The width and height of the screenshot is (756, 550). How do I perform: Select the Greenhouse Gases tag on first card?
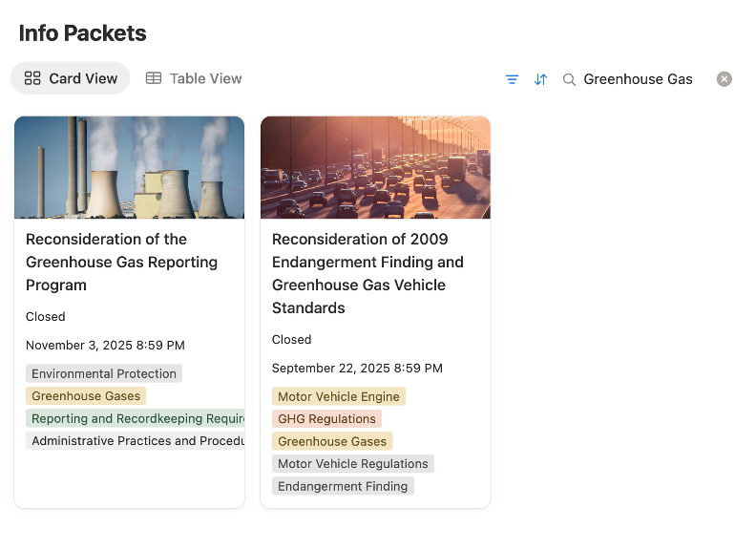(x=86, y=396)
